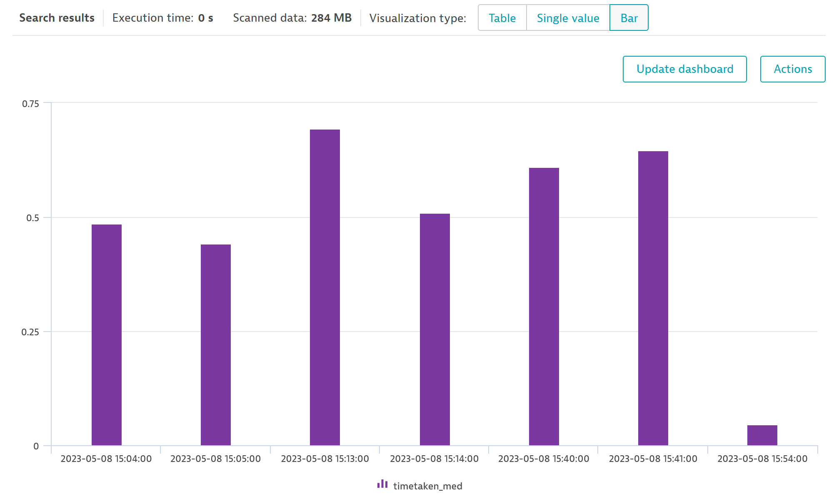Click the shortest bar at 15:54:00
This screenshot has width=834, height=504.
(x=762, y=435)
